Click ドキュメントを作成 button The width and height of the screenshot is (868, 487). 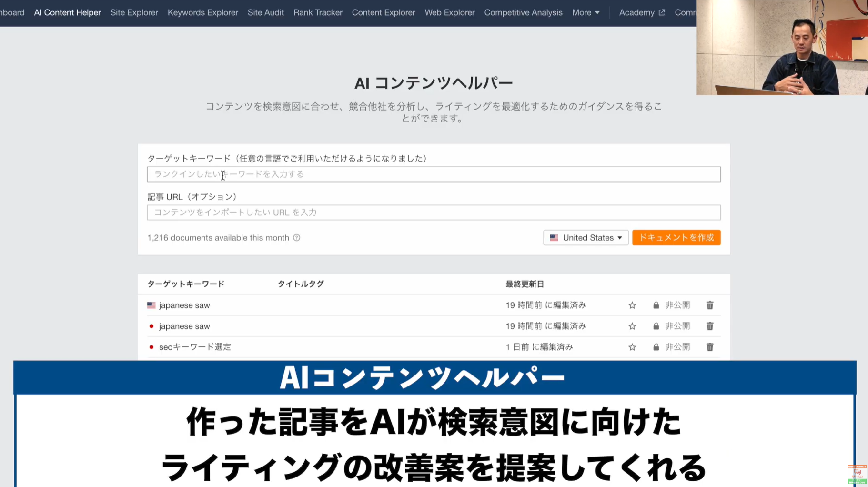[x=676, y=238]
